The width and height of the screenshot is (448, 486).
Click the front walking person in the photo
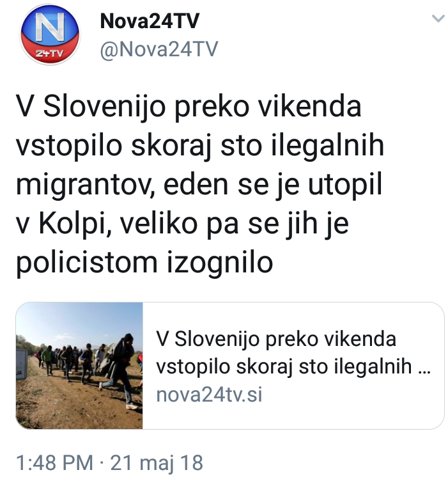click(x=122, y=370)
